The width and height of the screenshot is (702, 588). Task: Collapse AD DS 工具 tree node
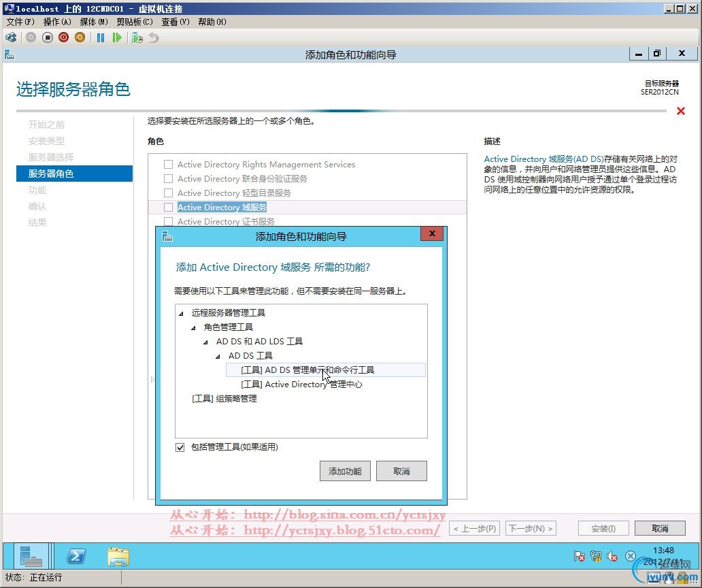tap(218, 357)
